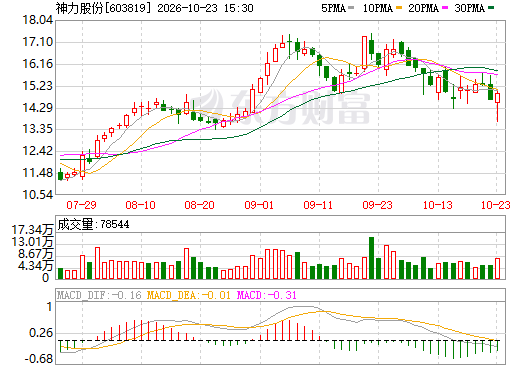Select the timestamp 2026-10-23 15:30

(205, 8)
